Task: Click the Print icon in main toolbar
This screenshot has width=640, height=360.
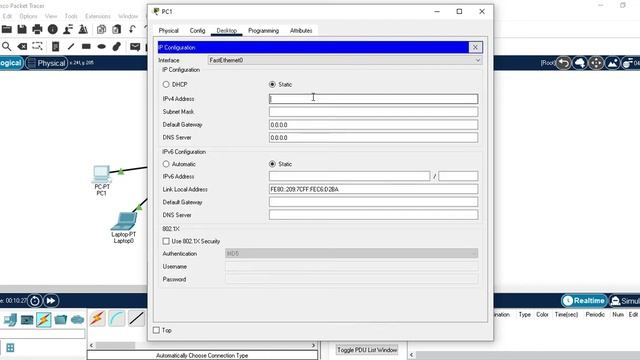Action: coord(37,29)
